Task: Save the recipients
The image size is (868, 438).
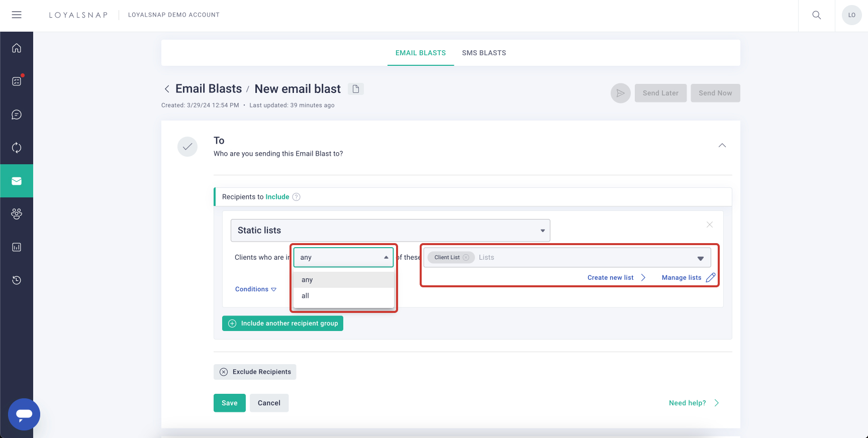Action: tap(230, 403)
